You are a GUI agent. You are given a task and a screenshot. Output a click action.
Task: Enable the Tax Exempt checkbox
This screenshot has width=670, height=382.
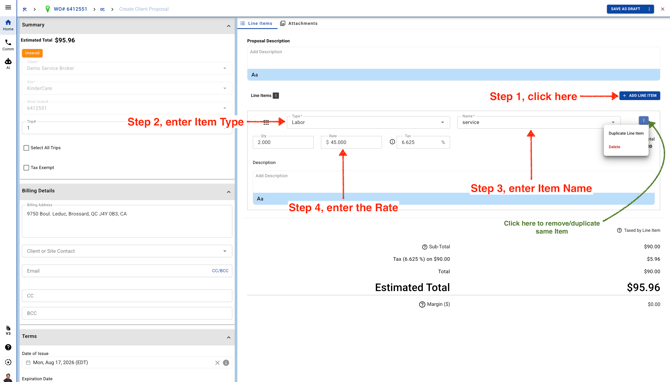point(26,167)
